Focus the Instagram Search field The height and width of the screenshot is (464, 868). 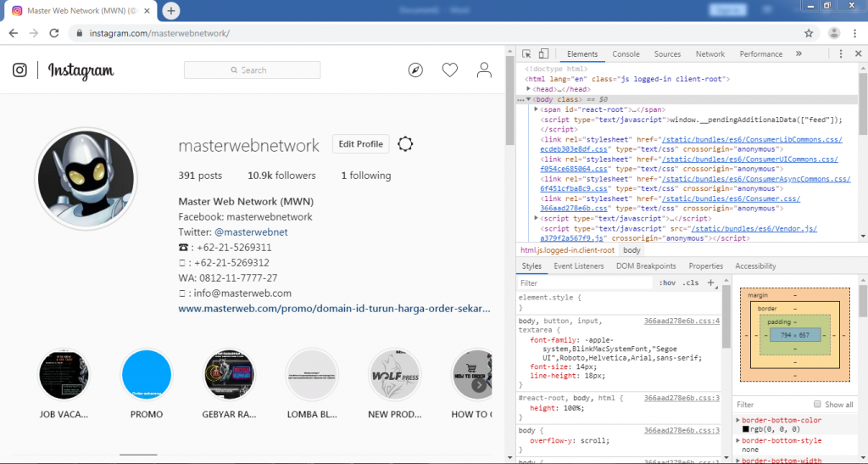tap(252, 70)
